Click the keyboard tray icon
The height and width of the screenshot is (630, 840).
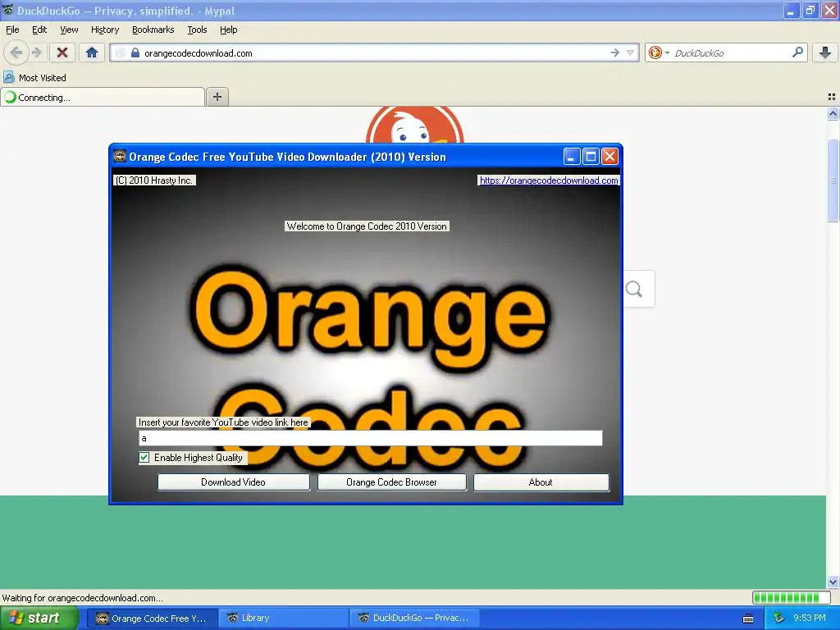click(x=748, y=619)
